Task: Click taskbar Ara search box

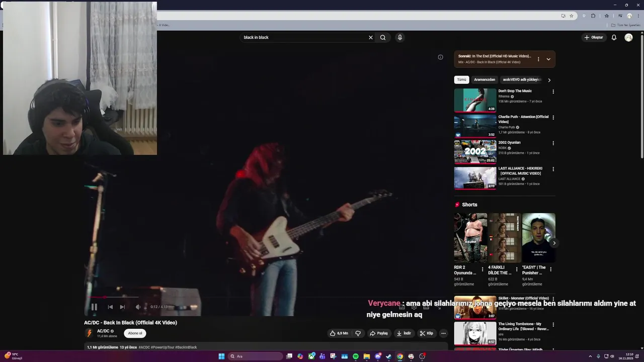Action: 255,356
